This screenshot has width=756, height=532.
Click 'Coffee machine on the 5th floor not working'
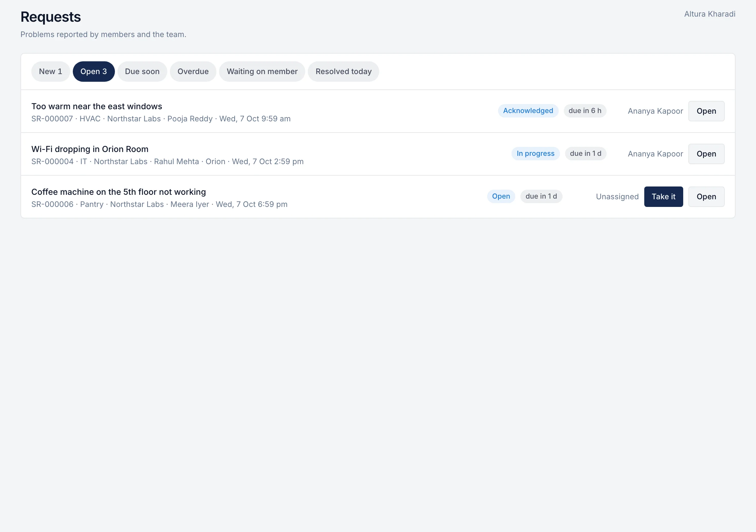[118, 192]
